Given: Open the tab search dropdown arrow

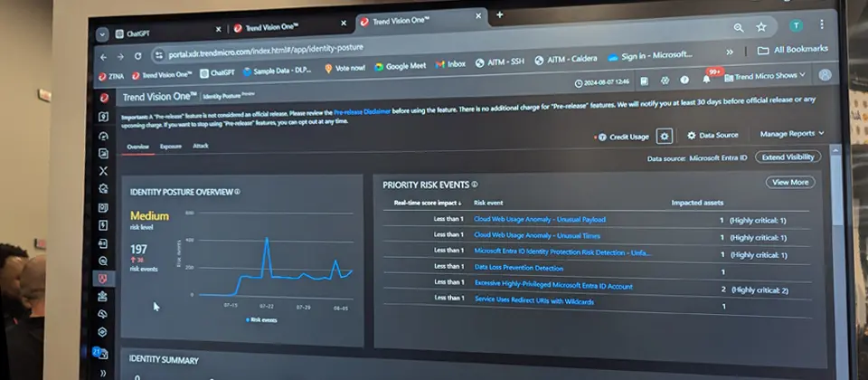Looking at the screenshot, I should [x=101, y=34].
